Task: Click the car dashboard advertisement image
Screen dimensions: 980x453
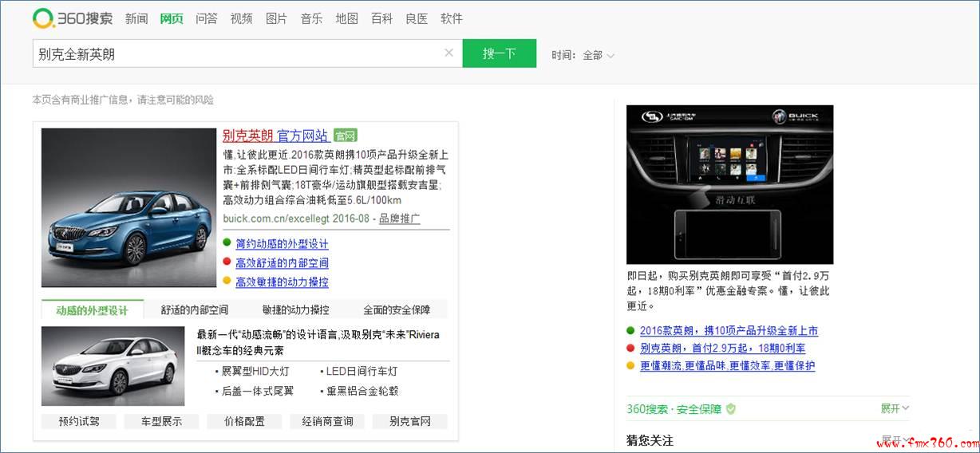Action: tap(729, 184)
